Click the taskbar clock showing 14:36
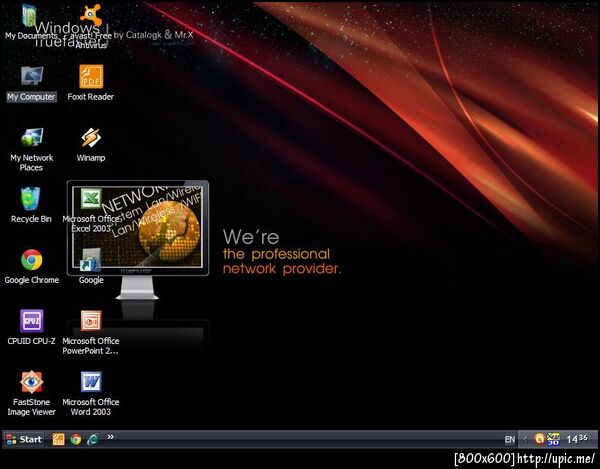600x469 pixels. click(x=577, y=439)
